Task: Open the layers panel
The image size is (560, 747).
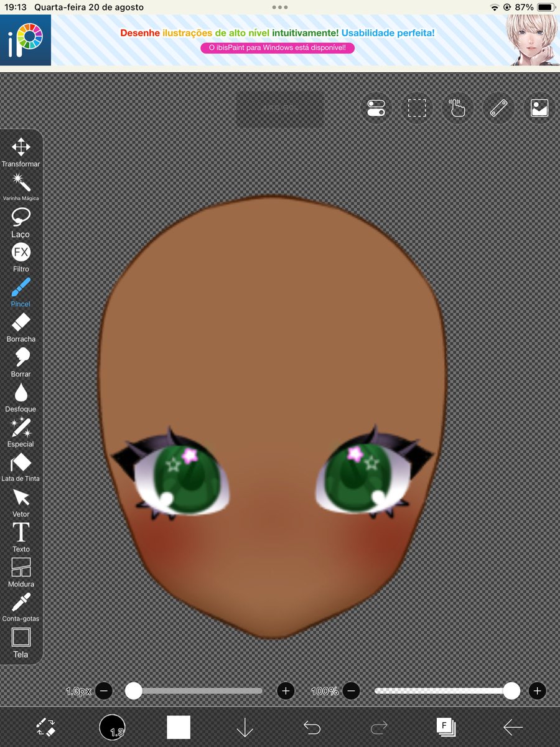Action: [x=446, y=726]
